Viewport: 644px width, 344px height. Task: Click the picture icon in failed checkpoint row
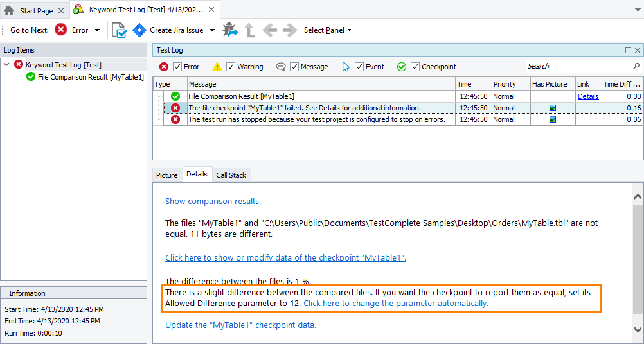click(x=552, y=108)
